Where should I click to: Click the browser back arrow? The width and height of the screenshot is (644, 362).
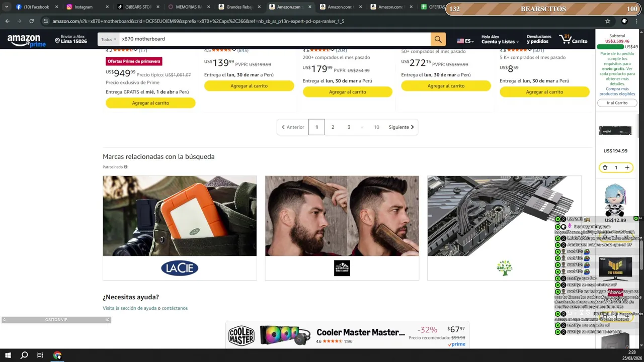(x=7, y=21)
